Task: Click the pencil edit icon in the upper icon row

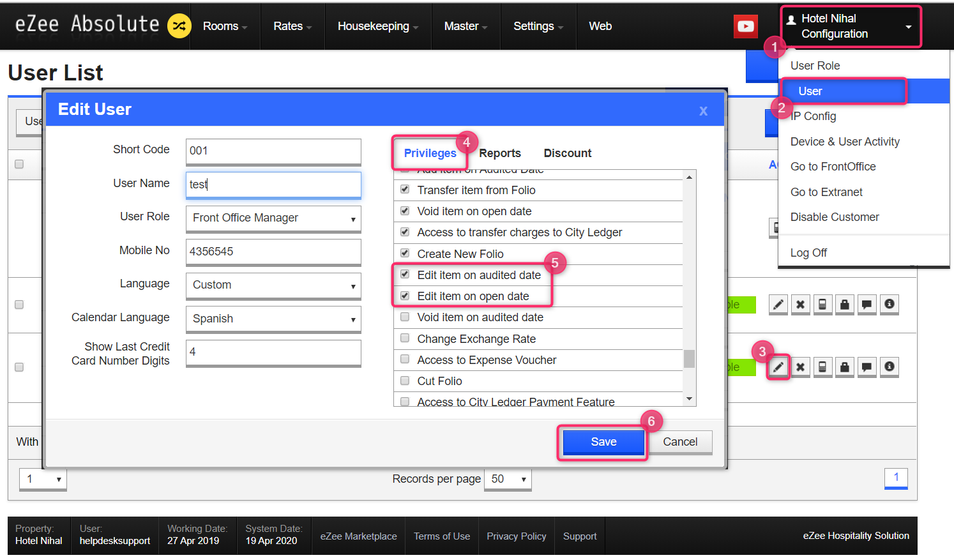Action: [778, 305]
